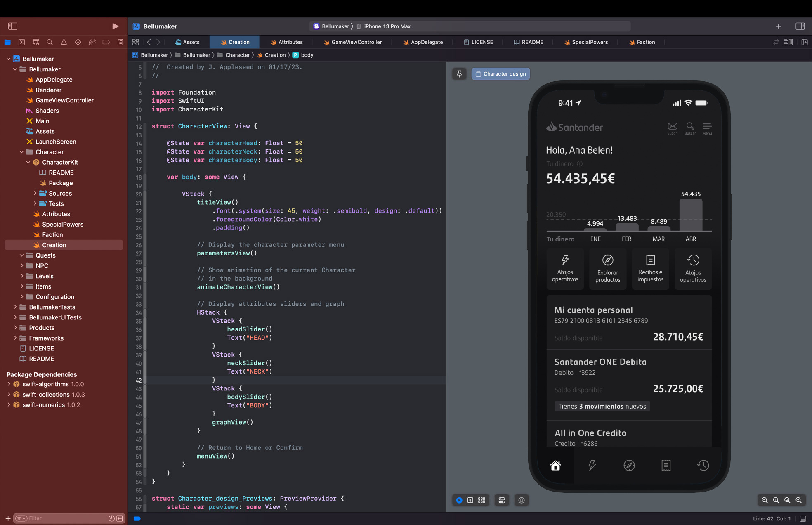Tap the home tab in preview app
812x525 pixels.
click(555, 466)
